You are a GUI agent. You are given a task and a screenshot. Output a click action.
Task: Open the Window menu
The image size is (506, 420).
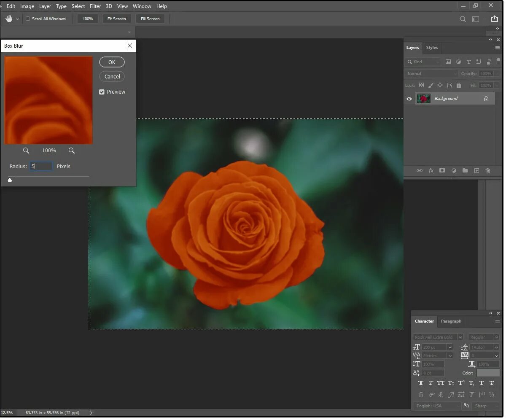coord(143,6)
